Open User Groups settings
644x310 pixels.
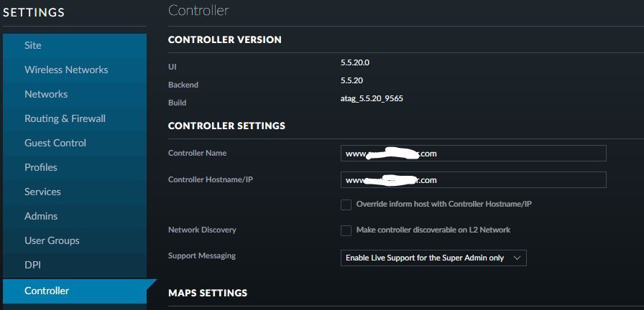tap(52, 240)
